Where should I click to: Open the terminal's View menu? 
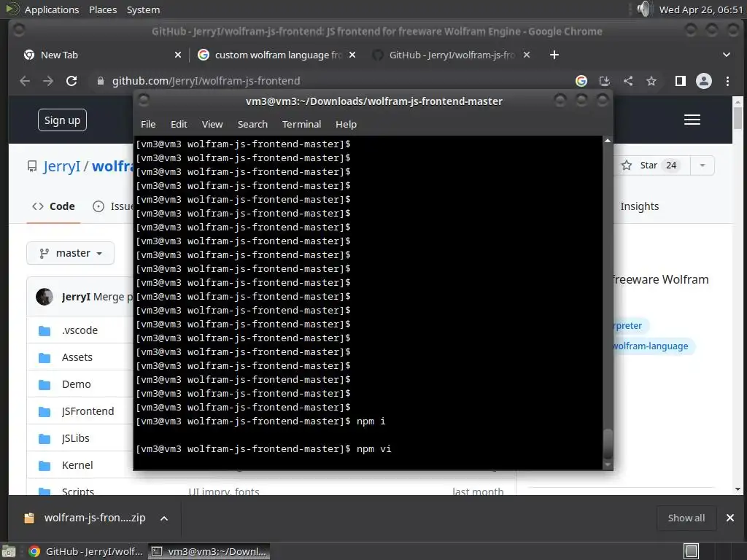(x=212, y=124)
